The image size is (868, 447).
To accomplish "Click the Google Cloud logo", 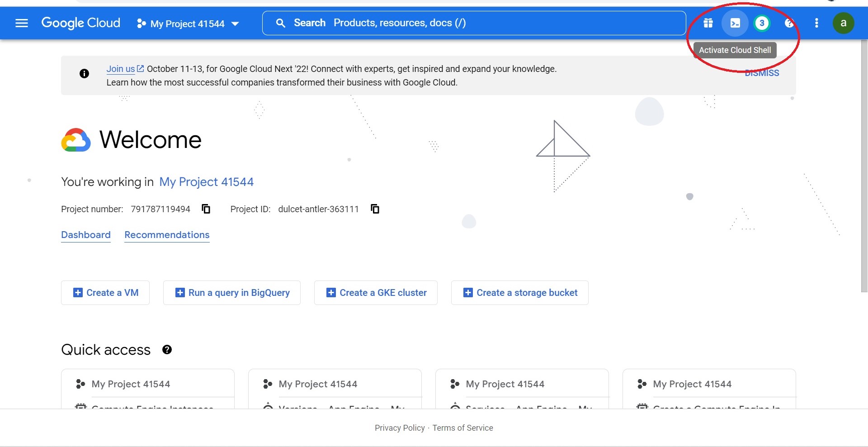I will [80, 23].
